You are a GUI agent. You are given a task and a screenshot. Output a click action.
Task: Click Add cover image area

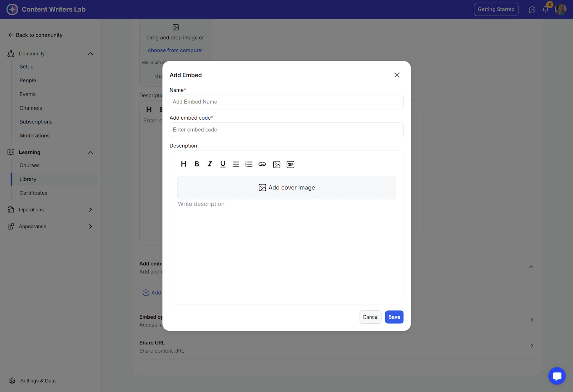(x=286, y=188)
